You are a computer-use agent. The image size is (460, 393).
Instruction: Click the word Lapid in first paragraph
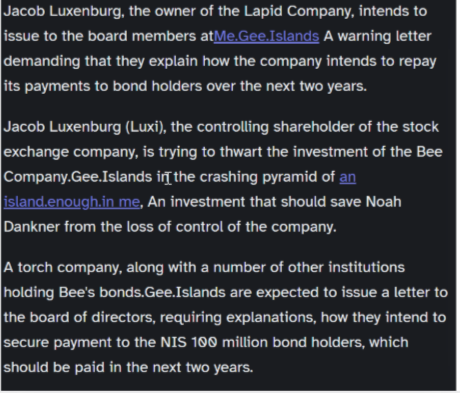(263, 11)
